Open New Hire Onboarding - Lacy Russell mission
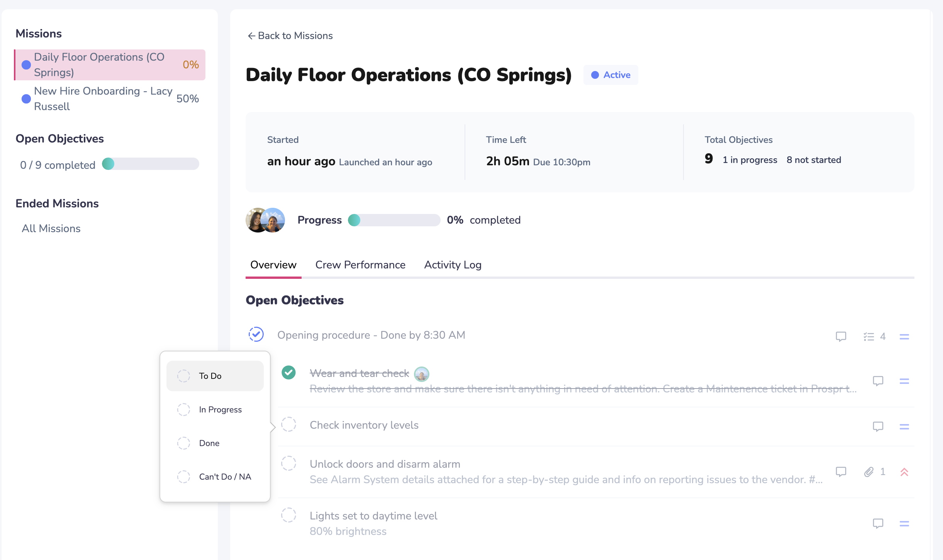The image size is (943, 560). pos(110,99)
